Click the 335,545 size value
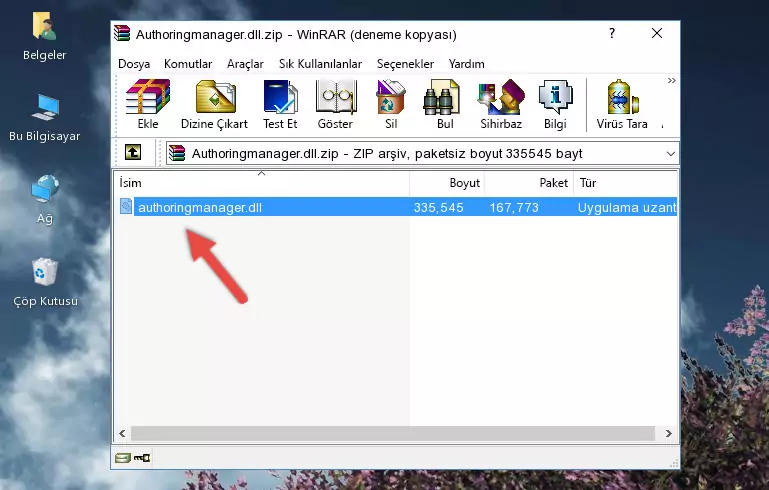The height and width of the screenshot is (490, 769). [438, 207]
